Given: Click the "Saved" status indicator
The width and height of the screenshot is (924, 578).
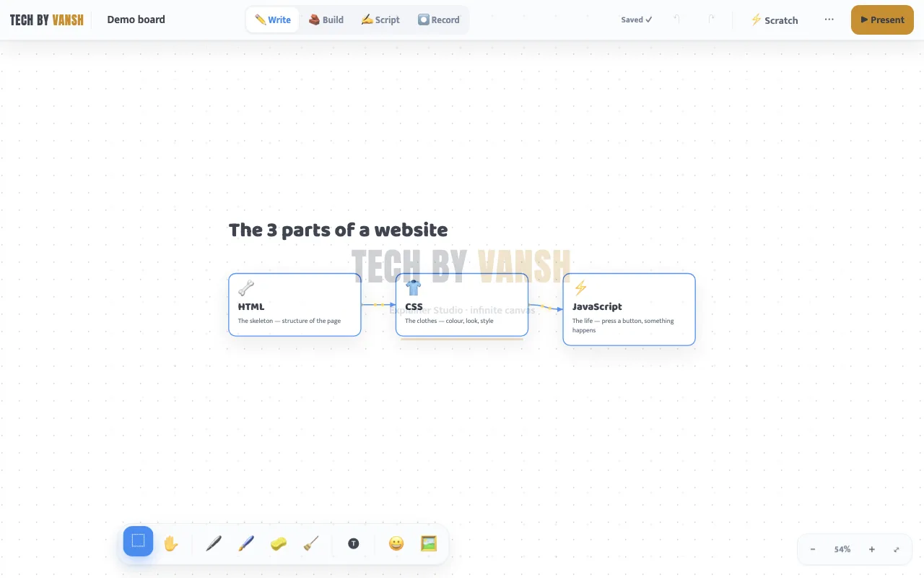Looking at the screenshot, I should (636, 20).
